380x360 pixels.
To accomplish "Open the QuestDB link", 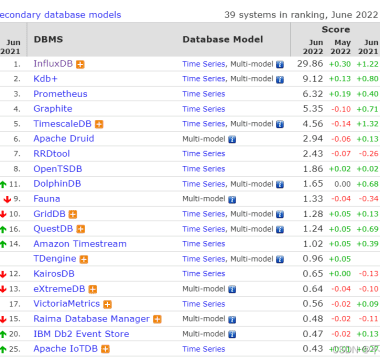I will coord(53,229).
